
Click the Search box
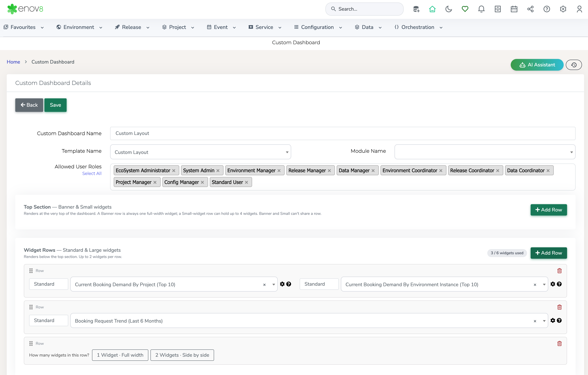[x=364, y=9]
